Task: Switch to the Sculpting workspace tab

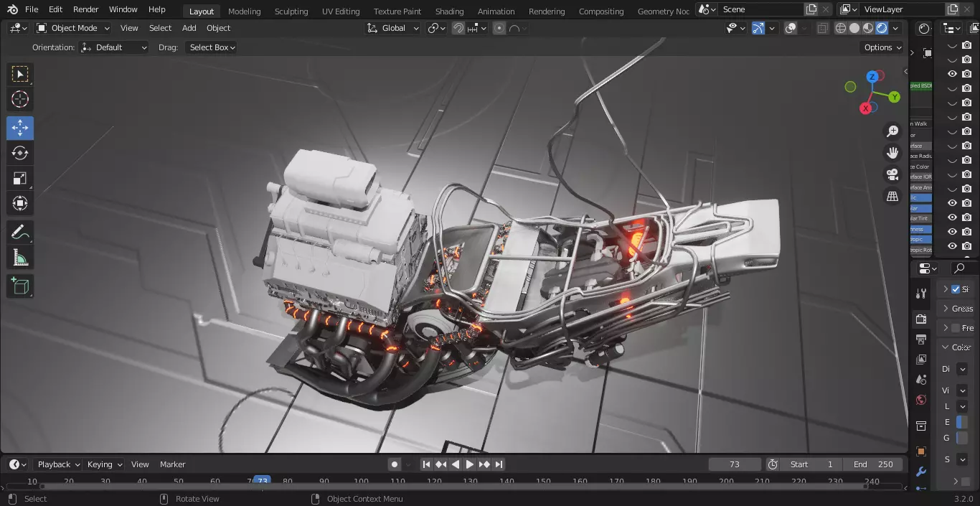Action: point(291,11)
